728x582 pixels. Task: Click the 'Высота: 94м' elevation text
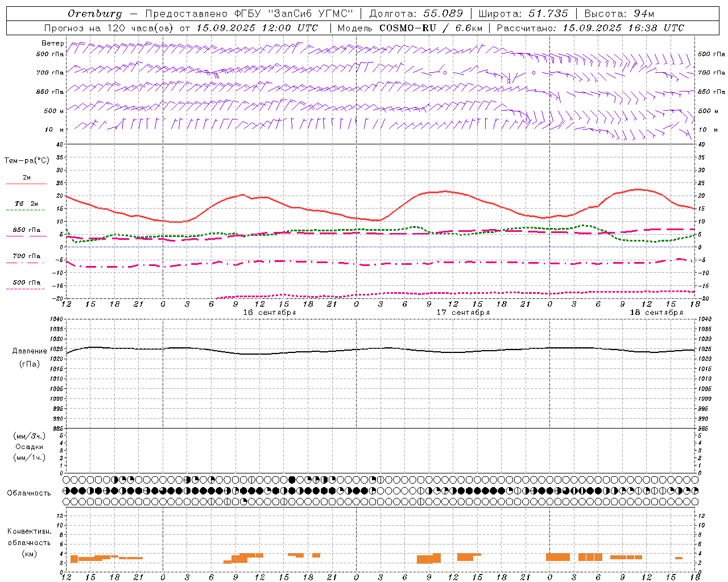619,14
